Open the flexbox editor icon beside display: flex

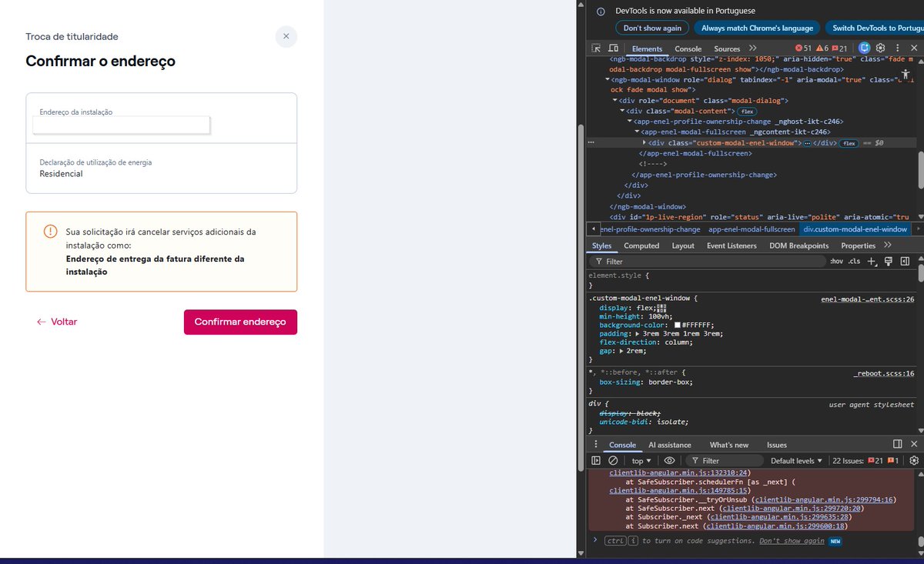point(660,308)
